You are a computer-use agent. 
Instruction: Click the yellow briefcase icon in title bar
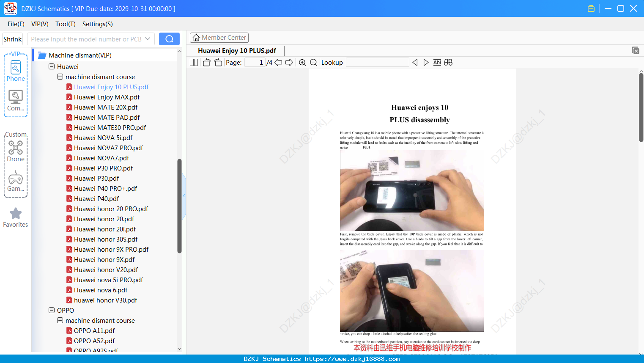click(591, 8)
